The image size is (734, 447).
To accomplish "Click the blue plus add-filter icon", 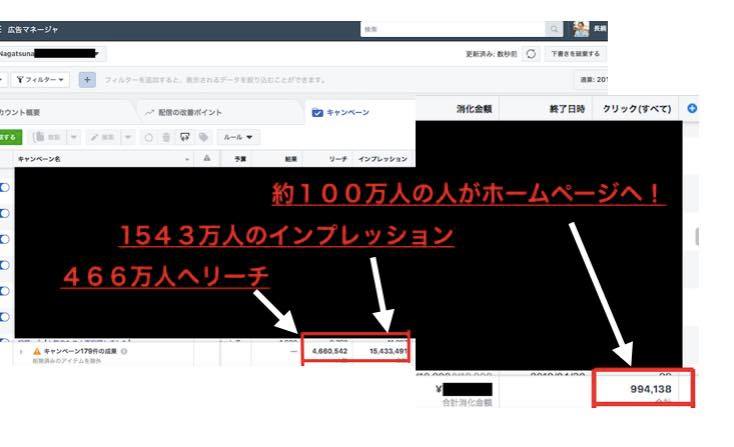I will click(88, 79).
